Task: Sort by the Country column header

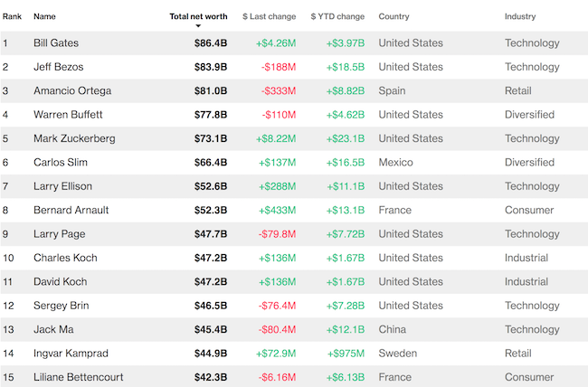Action: [394, 16]
